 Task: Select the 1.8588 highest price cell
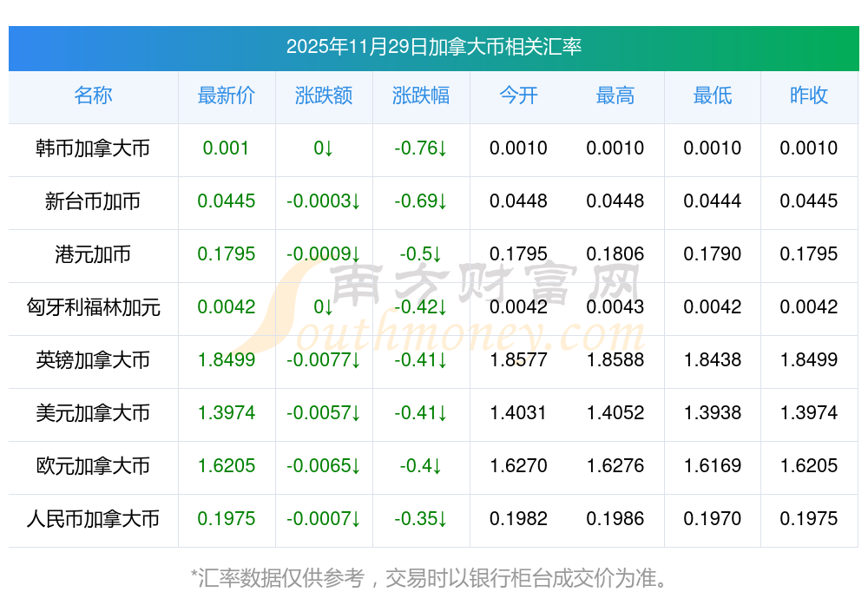point(615,360)
